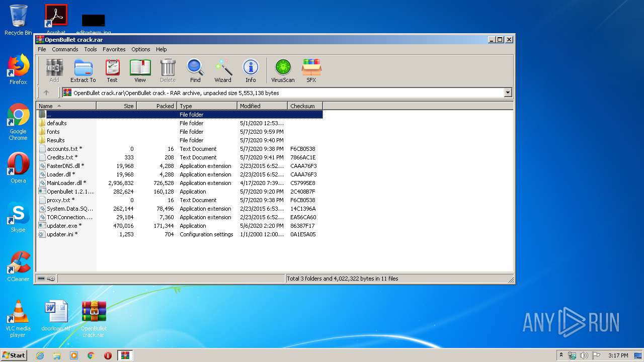Open the CCleaner desktop shortcut
The height and width of the screenshot is (362, 644).
click(18, 266)
